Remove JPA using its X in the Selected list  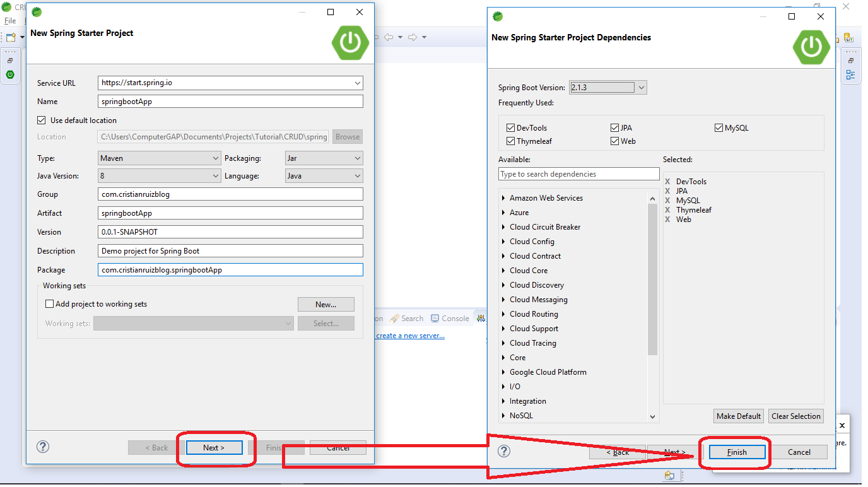coord(667,191)
